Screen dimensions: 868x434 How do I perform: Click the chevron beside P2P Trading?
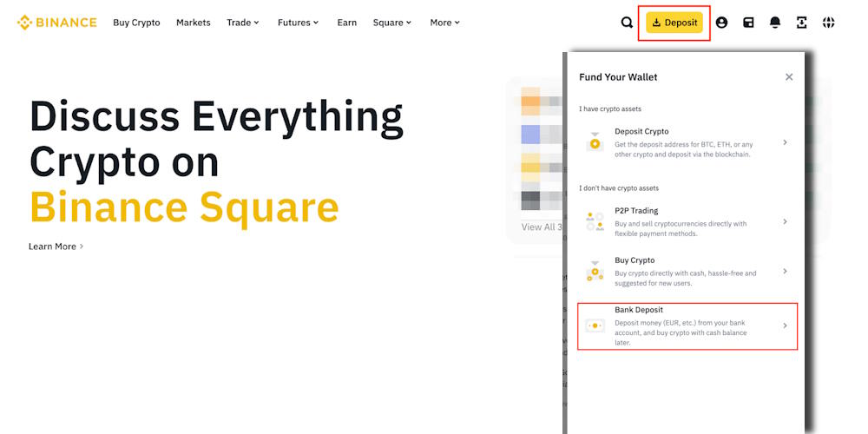(785, 221)
